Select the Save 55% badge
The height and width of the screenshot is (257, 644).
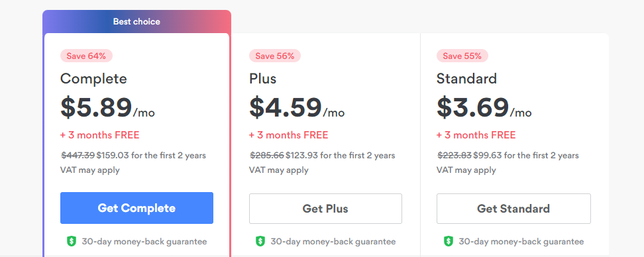tap(462, 56)
